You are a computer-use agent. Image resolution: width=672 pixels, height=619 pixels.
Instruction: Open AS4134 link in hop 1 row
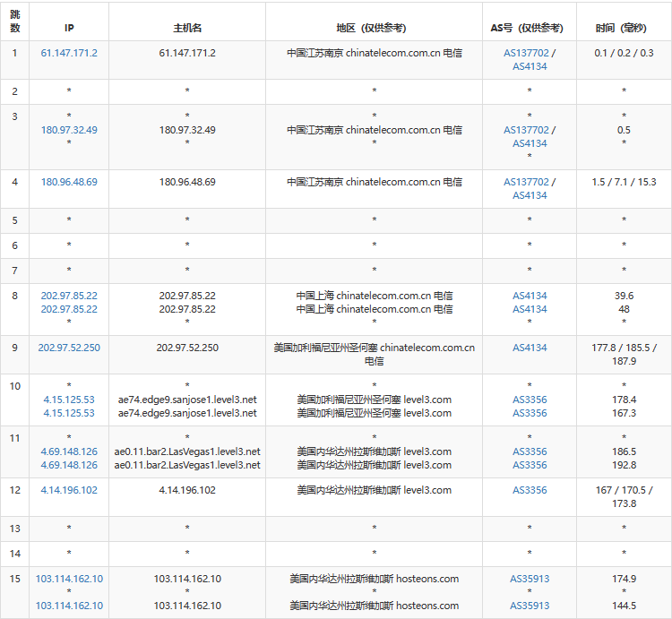point(530,66)
